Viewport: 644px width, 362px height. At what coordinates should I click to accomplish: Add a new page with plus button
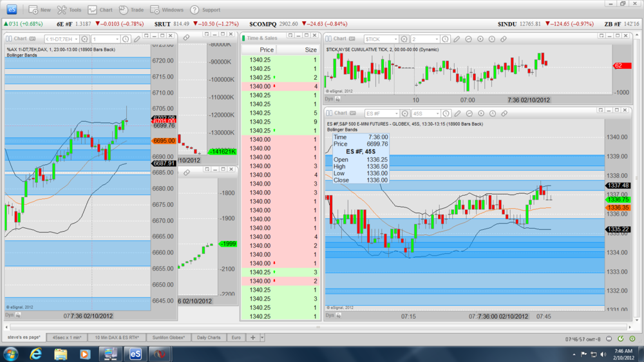pos(253,338)
